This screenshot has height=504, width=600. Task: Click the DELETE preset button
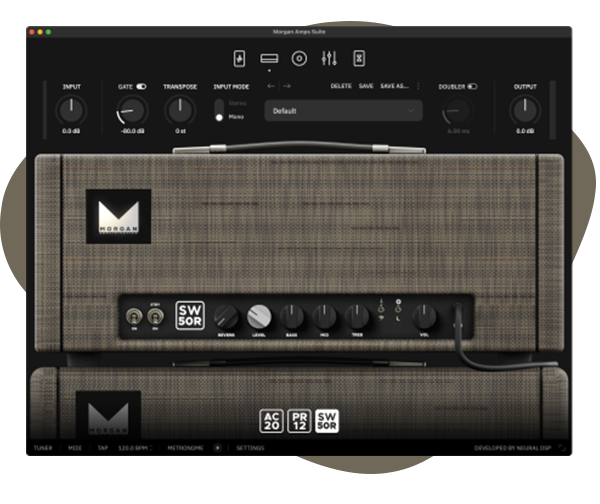pos(341,86)
